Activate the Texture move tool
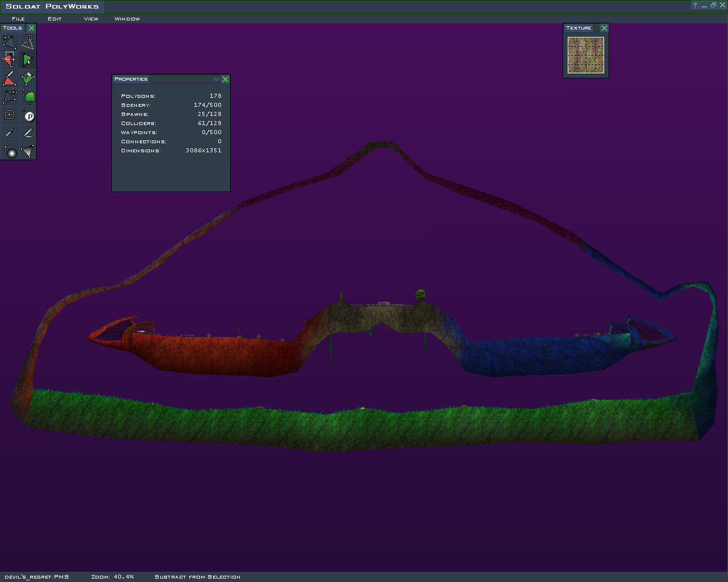Screen dimensions: 728x582 [x=9, y=97]
